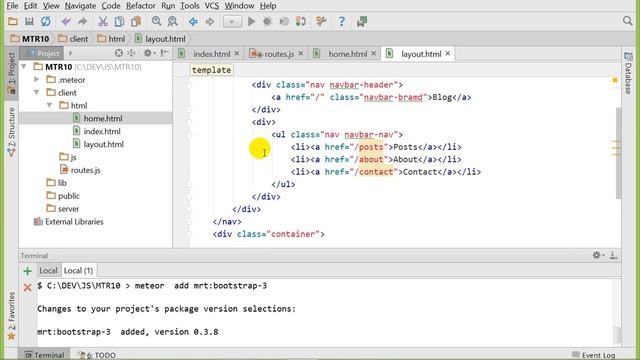
Task: Toggle the Project tool window side button
Action: pos(11,73)
